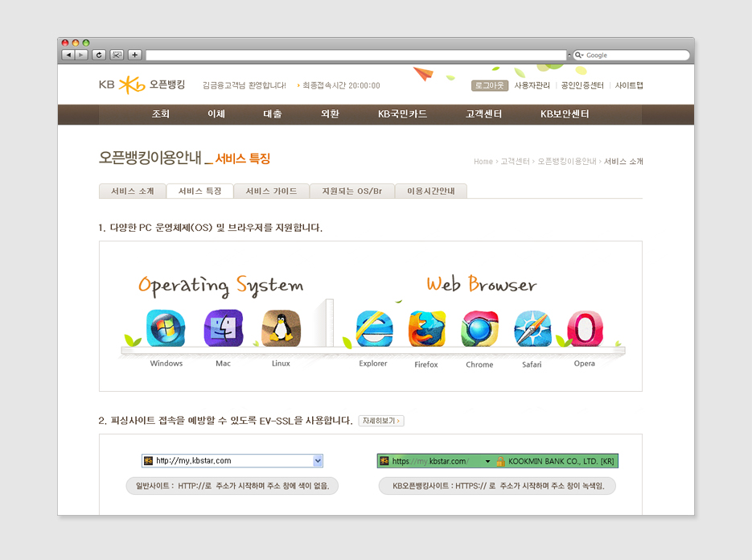
Task: Open the 사용자관리 link
Action: (532, 85)
